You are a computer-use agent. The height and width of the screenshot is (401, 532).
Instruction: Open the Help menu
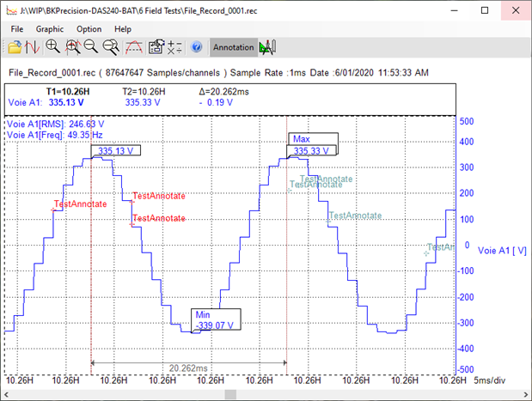click(123, 28)
